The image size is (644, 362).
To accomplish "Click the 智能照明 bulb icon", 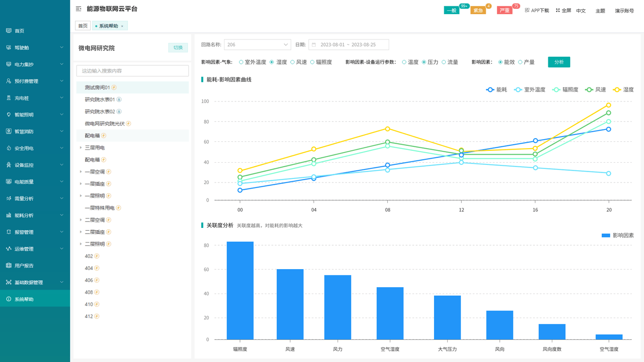I will pos(9,115).
